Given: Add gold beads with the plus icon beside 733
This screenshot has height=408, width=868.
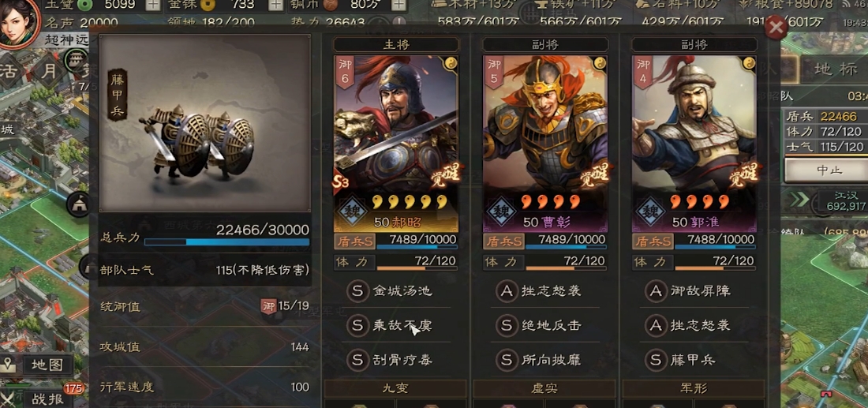Looking at the screenshot, I should coord(275,5).
